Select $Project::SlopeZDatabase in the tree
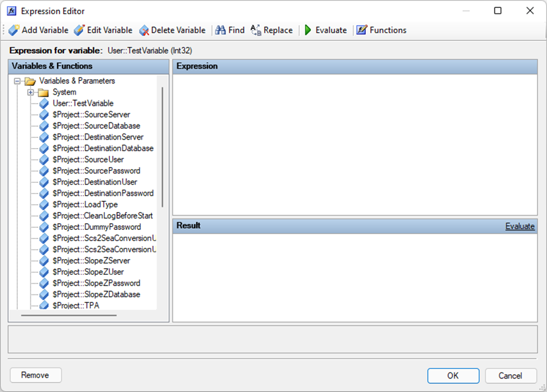The width and height of the screenshot is (547, 392). (96, 294)
